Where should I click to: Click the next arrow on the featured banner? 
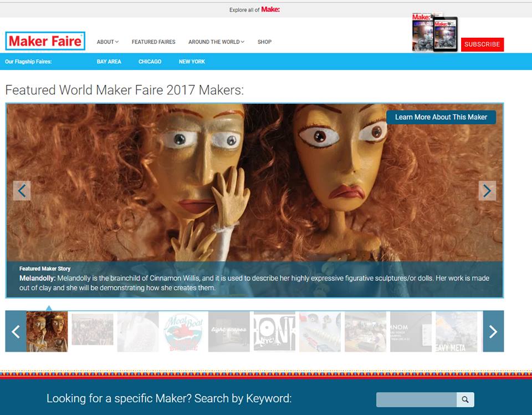tap(487, 191)
